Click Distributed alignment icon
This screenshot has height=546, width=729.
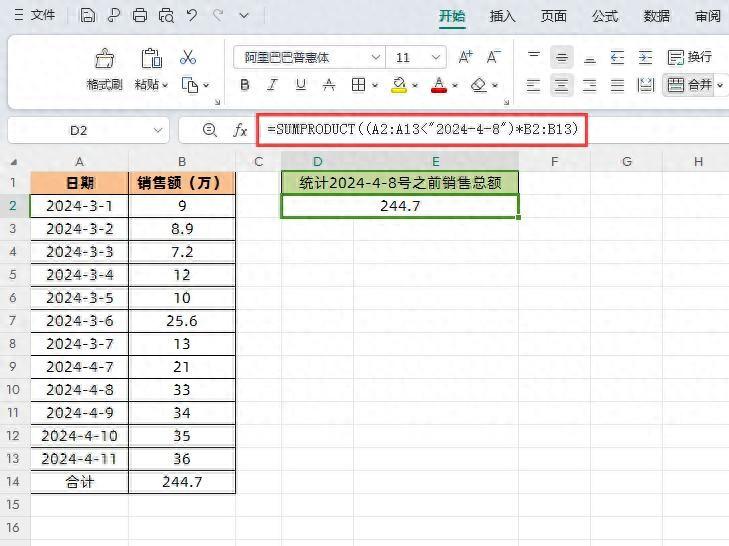coord(646,85)
